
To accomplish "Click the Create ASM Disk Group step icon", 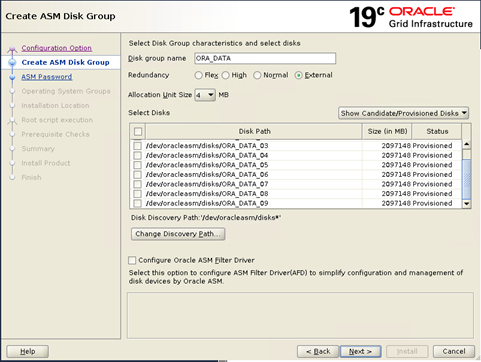I will (x=12, y=62).
